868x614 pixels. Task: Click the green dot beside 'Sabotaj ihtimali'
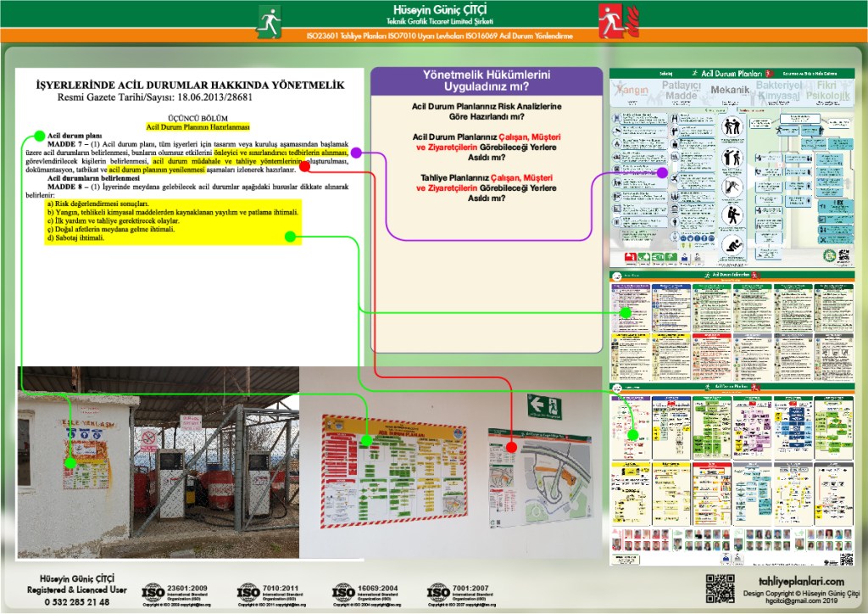click(290, 237)
